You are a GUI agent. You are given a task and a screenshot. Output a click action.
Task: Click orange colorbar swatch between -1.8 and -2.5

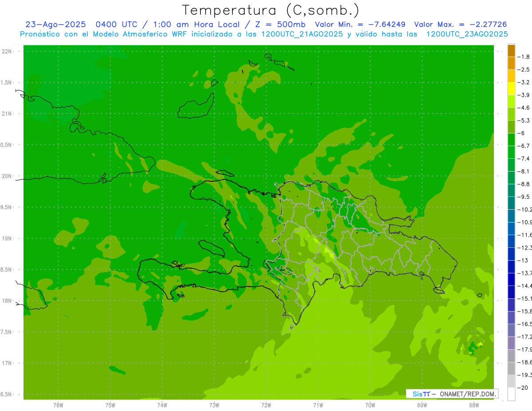[511, 63]
